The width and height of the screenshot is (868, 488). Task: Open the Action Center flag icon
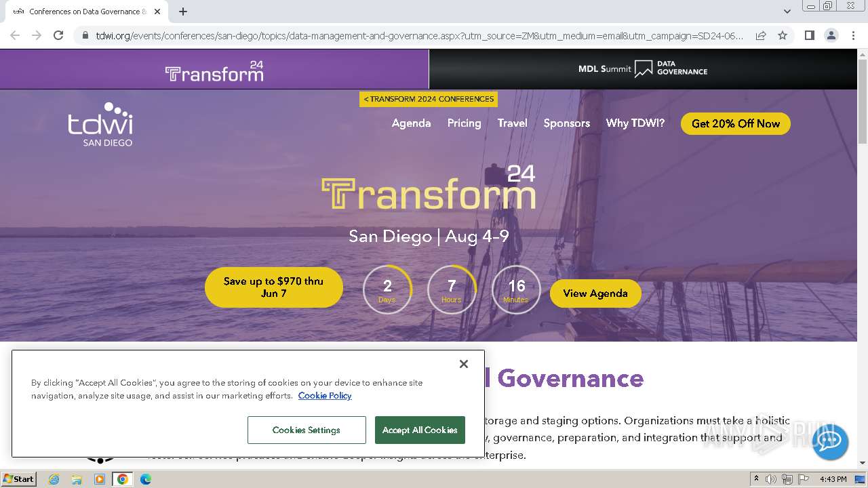pyautogui.click(x=804, y=479)
